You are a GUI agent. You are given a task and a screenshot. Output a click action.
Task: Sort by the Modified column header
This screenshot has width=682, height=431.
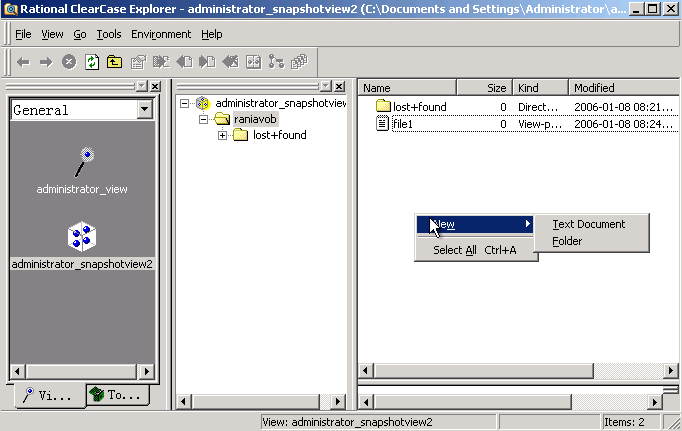point(624,88)
